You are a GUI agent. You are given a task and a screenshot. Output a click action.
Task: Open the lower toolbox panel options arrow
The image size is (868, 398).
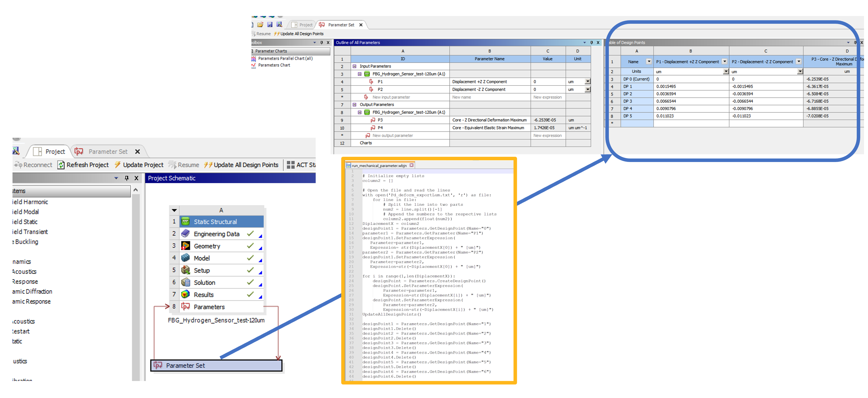pyautogui.click(x=116, y=178)
